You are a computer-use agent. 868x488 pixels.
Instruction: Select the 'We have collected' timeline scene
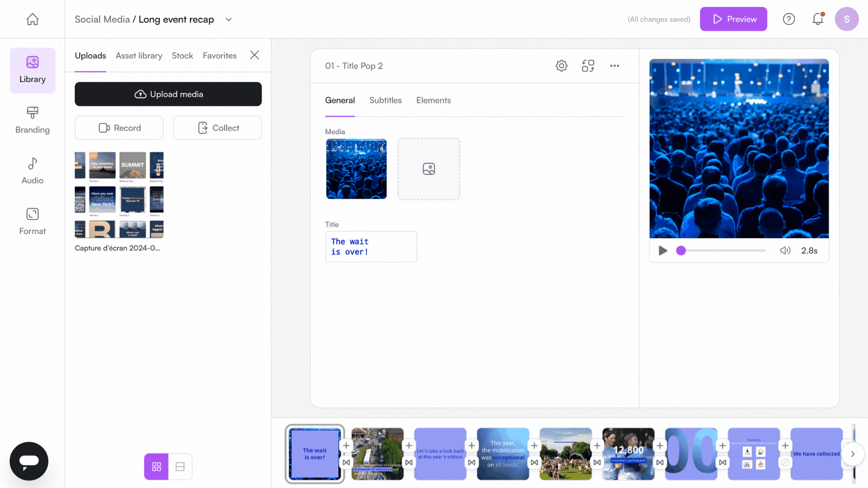point(816,454)
